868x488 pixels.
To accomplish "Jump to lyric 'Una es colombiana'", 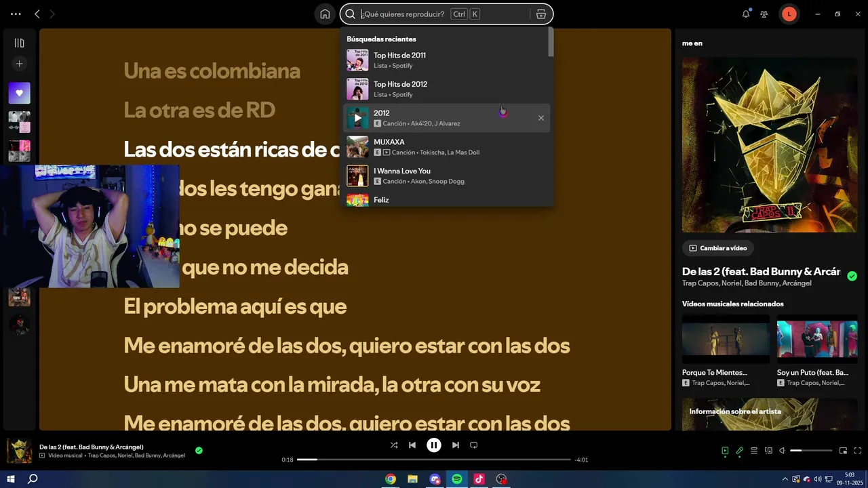I will click(212, 71).
